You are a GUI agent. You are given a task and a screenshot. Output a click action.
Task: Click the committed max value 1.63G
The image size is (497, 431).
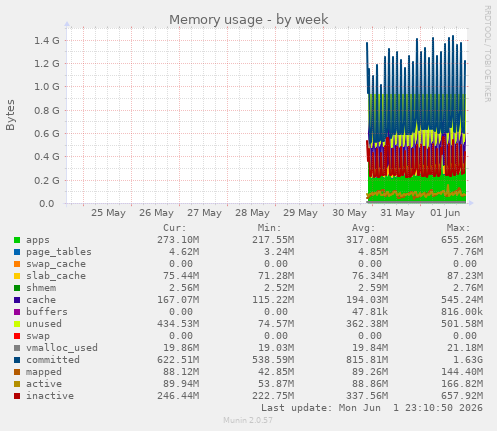468,360
